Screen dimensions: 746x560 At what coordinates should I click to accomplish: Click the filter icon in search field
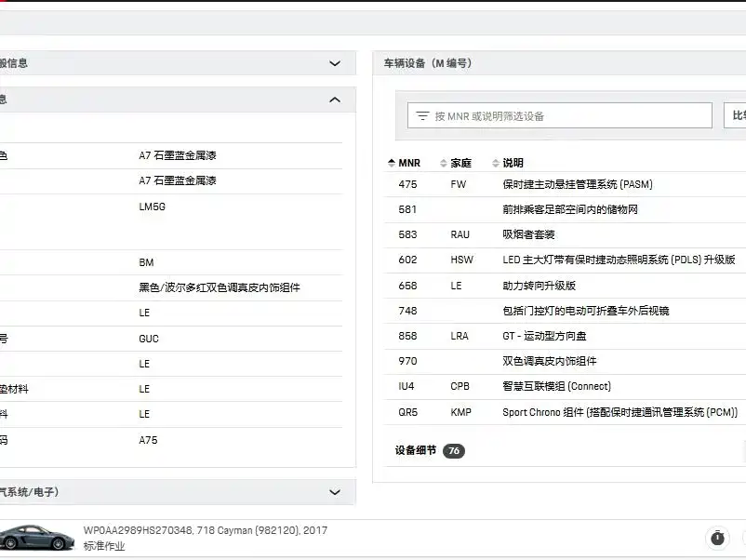422,116
